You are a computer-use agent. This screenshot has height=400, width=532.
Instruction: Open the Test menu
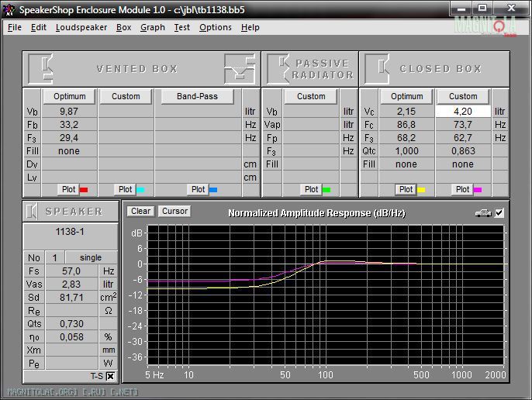[x=181, y=27]
